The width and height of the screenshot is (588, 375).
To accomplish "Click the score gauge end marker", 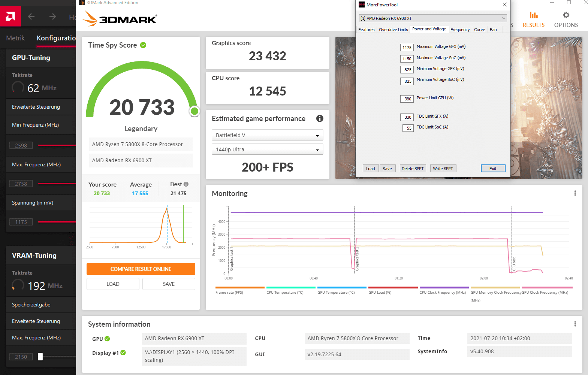I will pyautogui.click(x=195, y=111).
